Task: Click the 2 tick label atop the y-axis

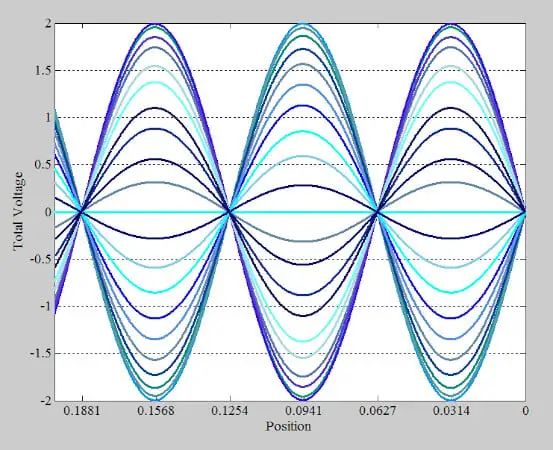Action: point(47,24)
